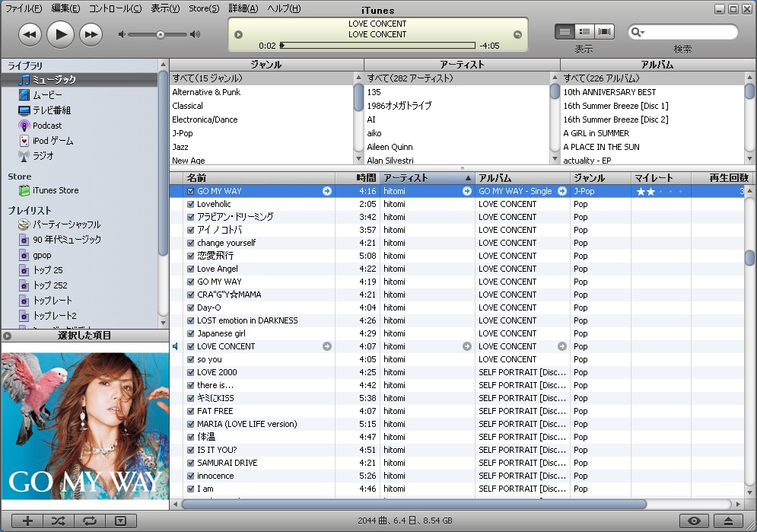The image size is (757, 532).
Task: Click the arrow beside GO MY WAY - Single album
Action: click(x=562, y=191)
